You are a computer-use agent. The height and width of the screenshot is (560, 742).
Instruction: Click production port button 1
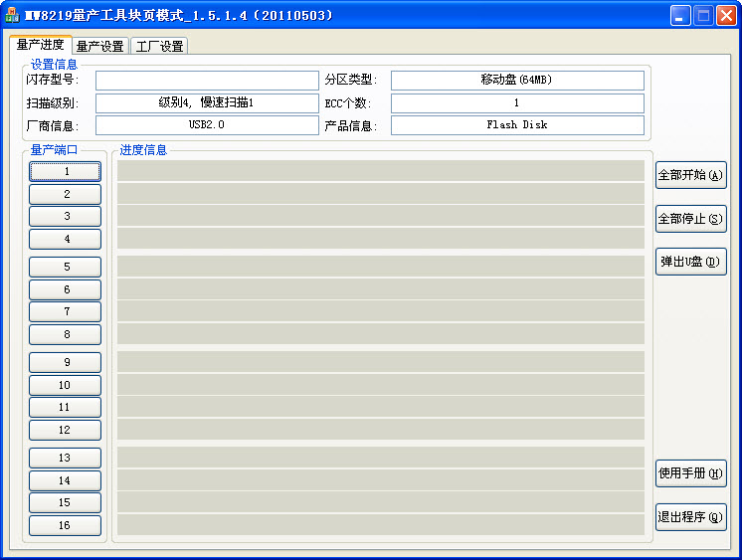[66, 171]
